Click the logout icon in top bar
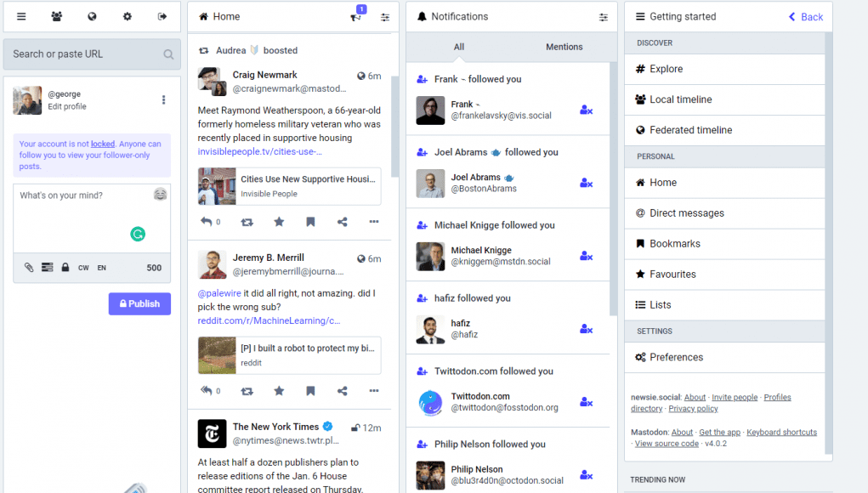 pos(162,17)
